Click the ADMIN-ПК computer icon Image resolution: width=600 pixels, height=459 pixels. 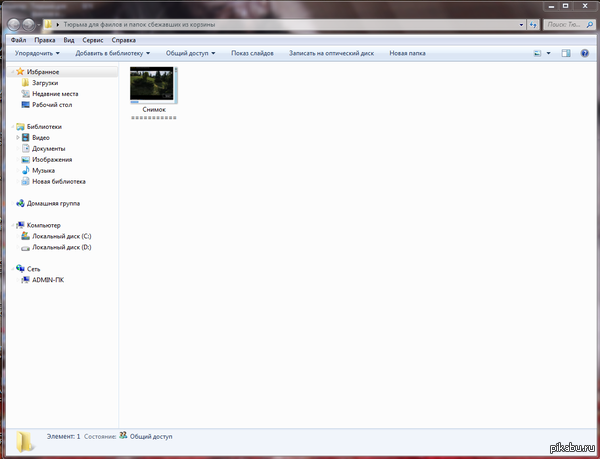tap(26, 280)
